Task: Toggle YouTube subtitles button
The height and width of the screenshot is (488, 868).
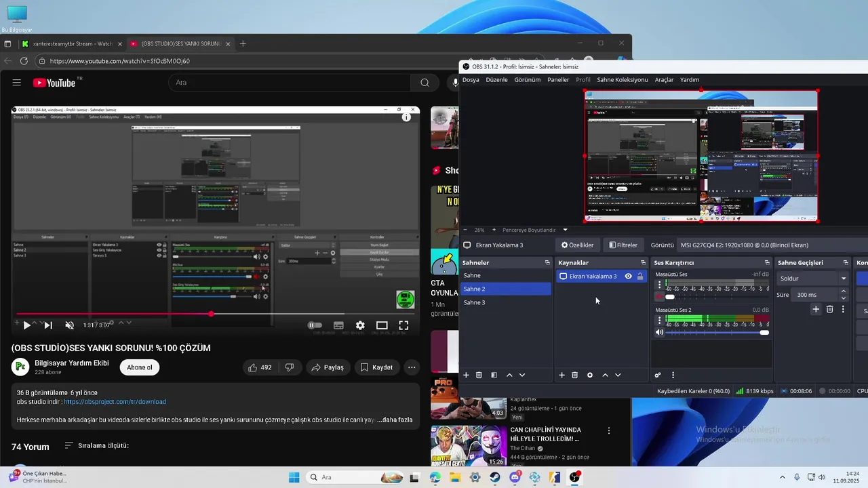Action: point(338,325)
